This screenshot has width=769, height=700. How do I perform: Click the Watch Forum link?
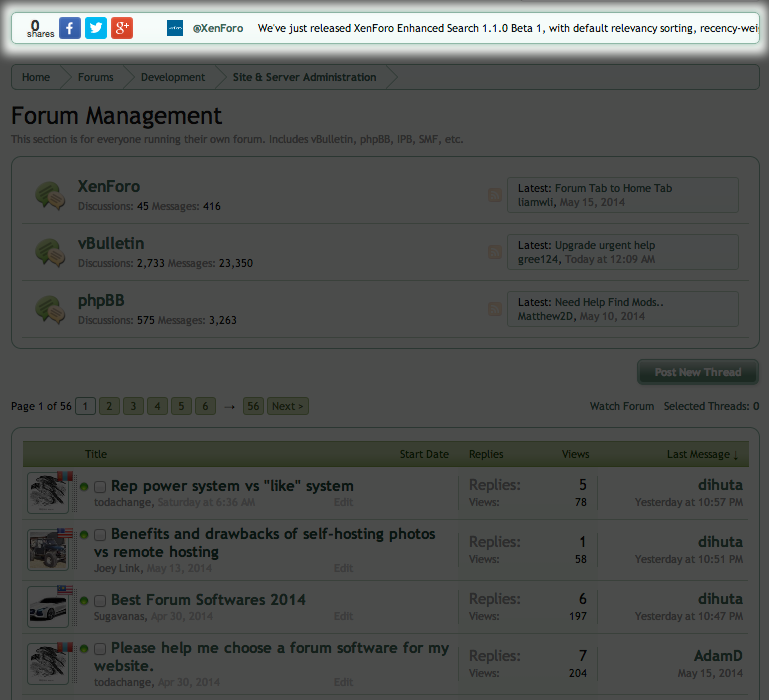click(x=622, y=406)
